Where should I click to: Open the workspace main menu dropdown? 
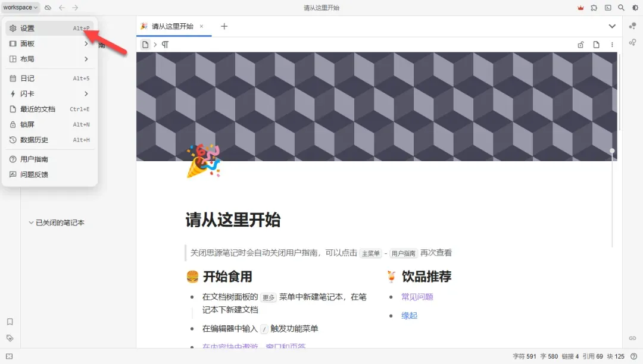click(20, 7)
